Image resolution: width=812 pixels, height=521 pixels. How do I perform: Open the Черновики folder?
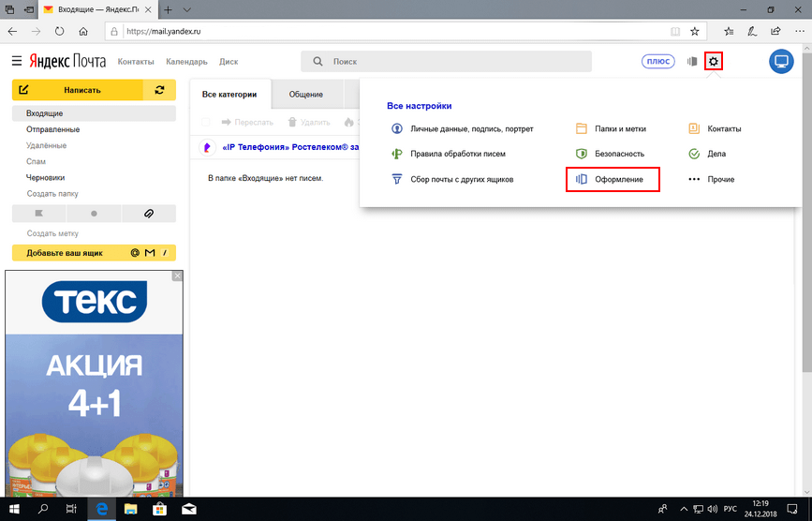point(45,178)
